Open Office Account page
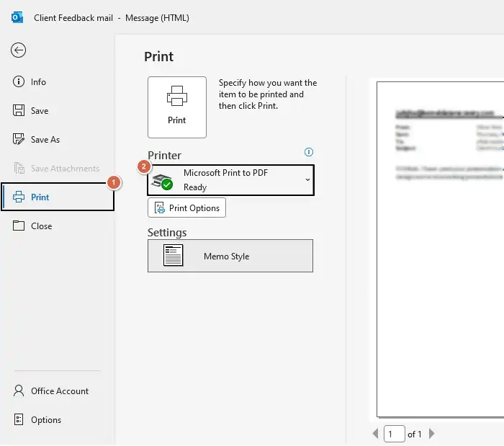This screenshot has height=446, width=504. point(51,391)
